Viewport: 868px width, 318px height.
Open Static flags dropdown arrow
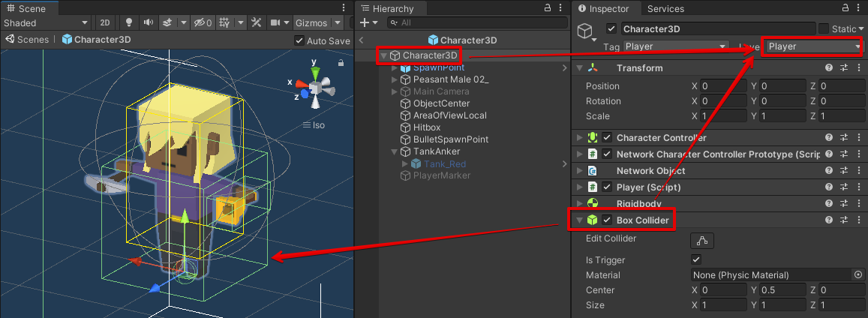click(x=860, y=28)
